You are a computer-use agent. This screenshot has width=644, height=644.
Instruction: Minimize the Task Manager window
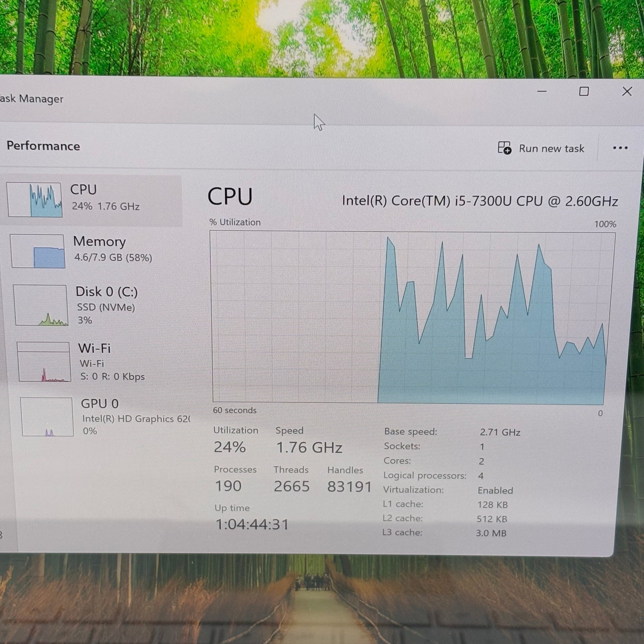tap(542, 91)
